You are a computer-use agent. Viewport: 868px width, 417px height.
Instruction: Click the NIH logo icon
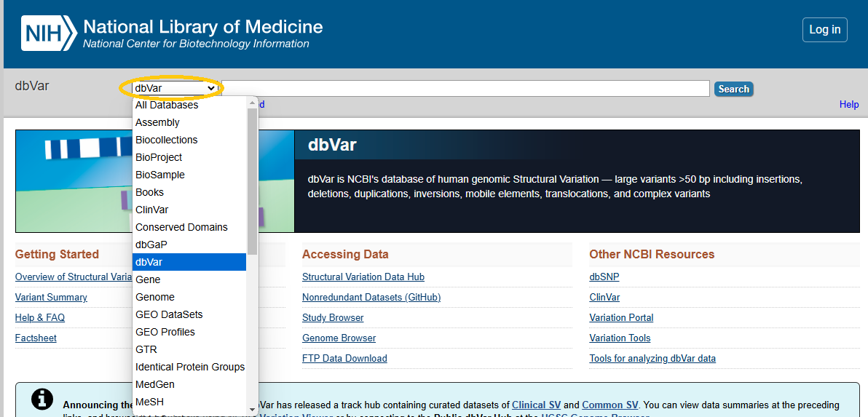(49, 33)
